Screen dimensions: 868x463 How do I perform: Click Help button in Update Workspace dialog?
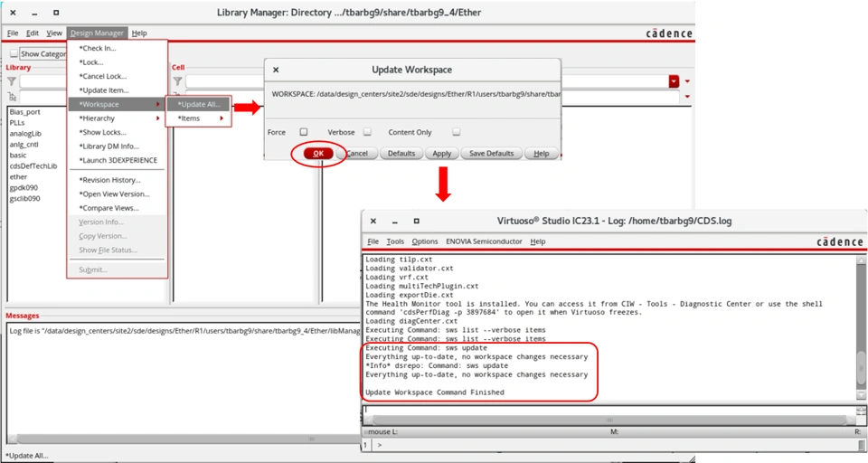pos(542,154)
